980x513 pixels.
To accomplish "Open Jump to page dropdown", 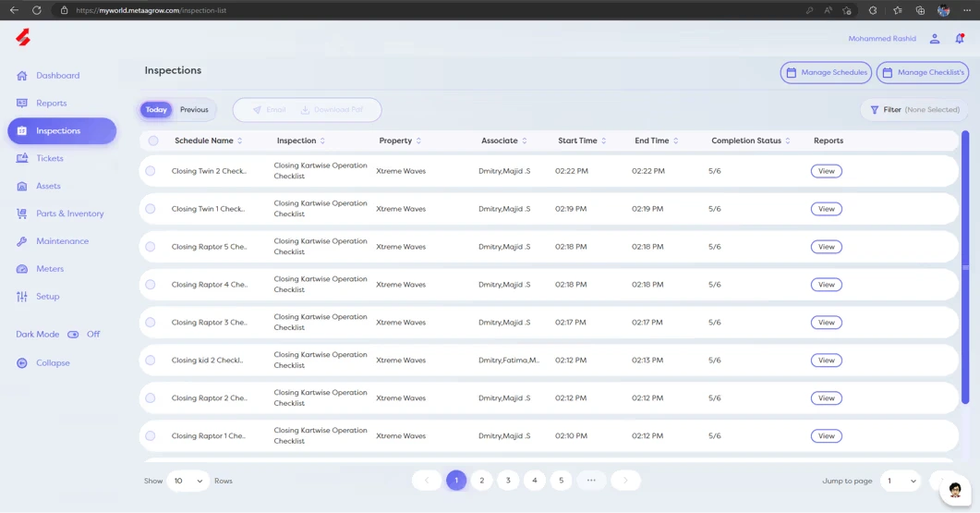I will (901, 481).
